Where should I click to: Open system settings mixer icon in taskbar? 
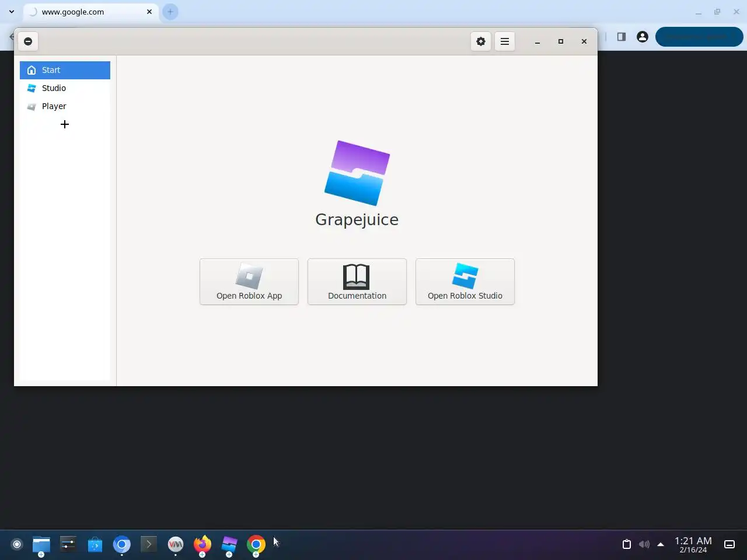[x=68, y=544]
